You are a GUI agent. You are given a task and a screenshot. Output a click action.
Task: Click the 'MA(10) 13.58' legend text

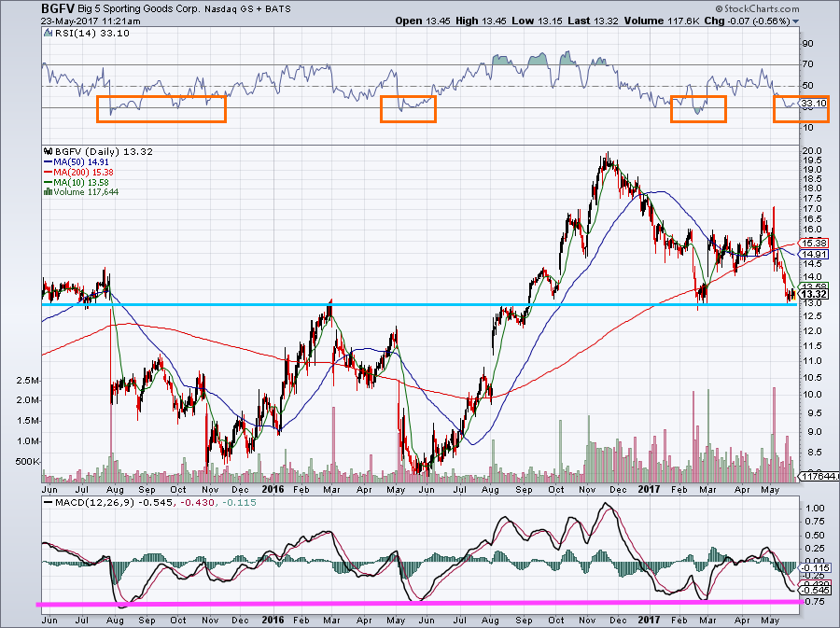(x=81, y=183)
